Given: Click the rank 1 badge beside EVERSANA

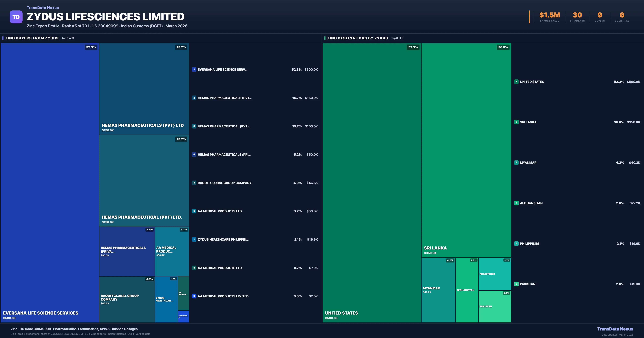Looking at the screenshot, I should (194, 69).
